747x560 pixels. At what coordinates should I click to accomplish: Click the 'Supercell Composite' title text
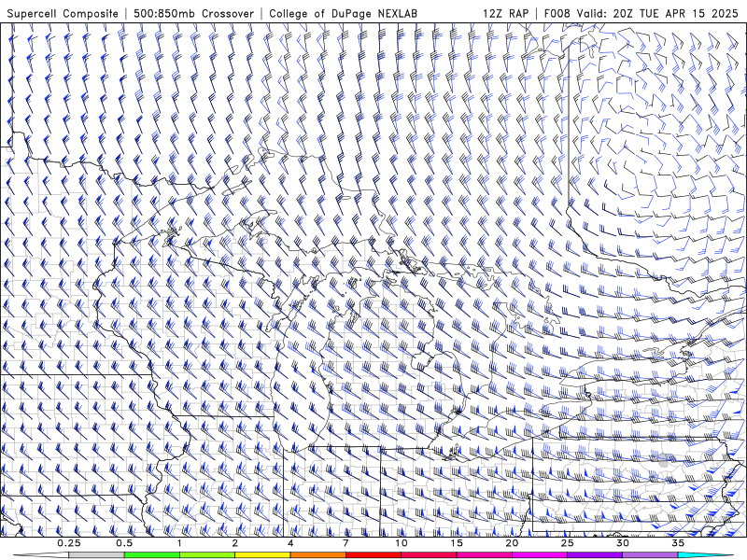[x=63, y=13]
